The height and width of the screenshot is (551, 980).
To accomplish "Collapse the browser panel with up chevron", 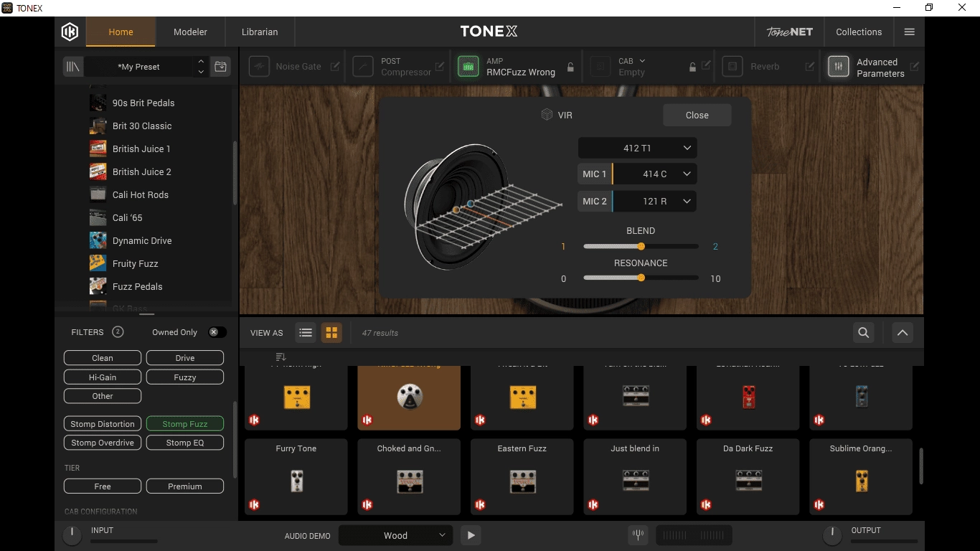I will [903, 332].
